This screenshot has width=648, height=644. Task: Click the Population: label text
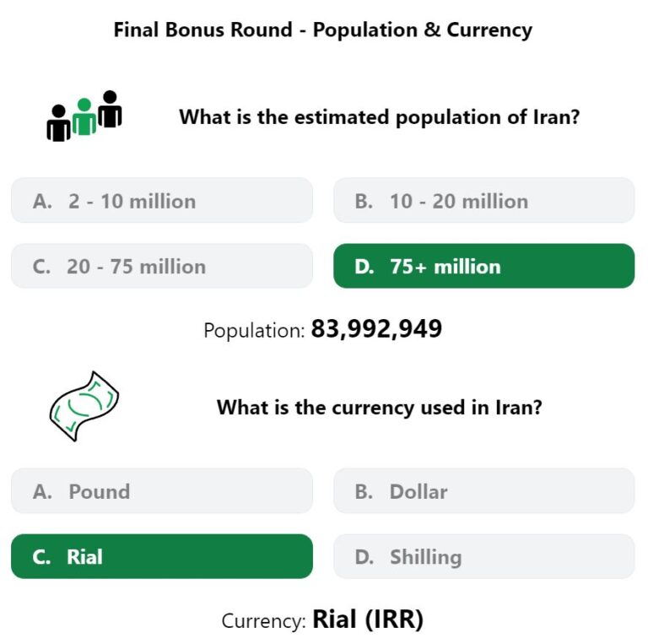click(x=254, y=331)
